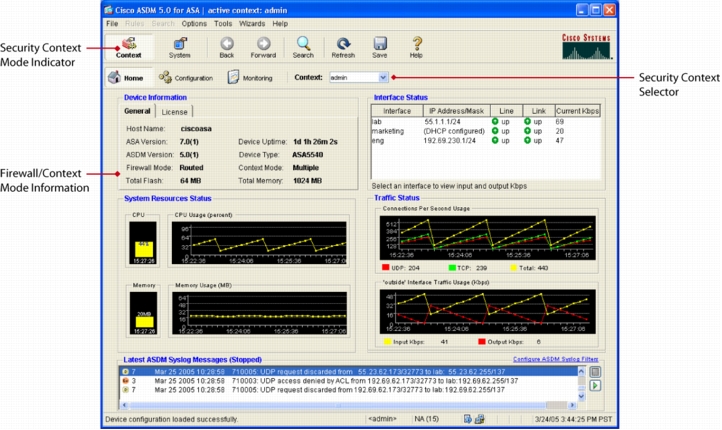Open Search with the magnifier icon
The image size is (722, 430).
[303, 47]
